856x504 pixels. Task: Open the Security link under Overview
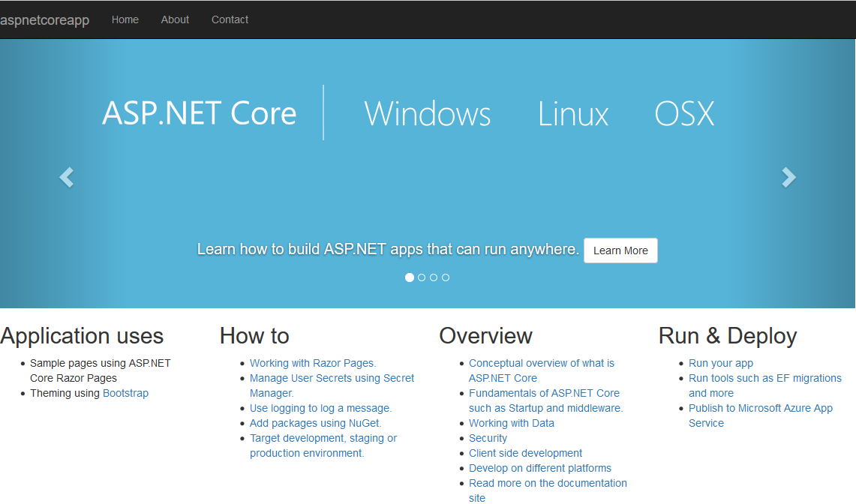(x=488, y=438)
